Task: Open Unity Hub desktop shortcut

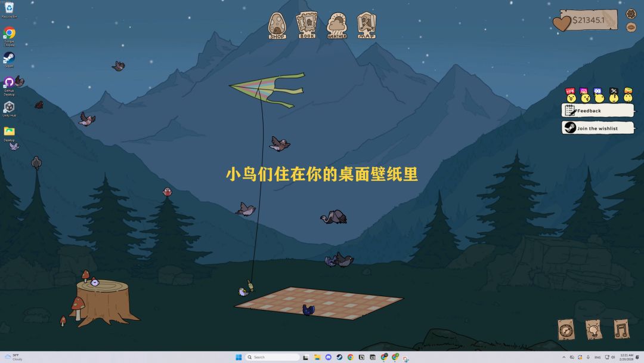Action: pos(9,109)
